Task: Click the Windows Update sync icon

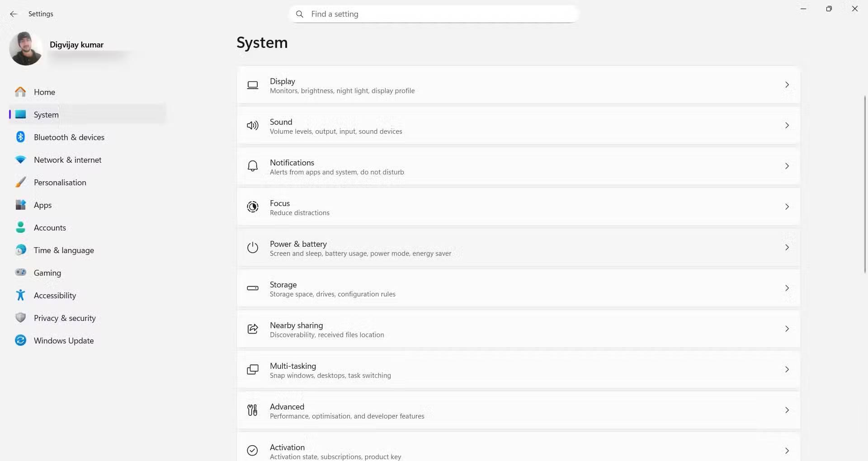Action: [x=20, y=340]
